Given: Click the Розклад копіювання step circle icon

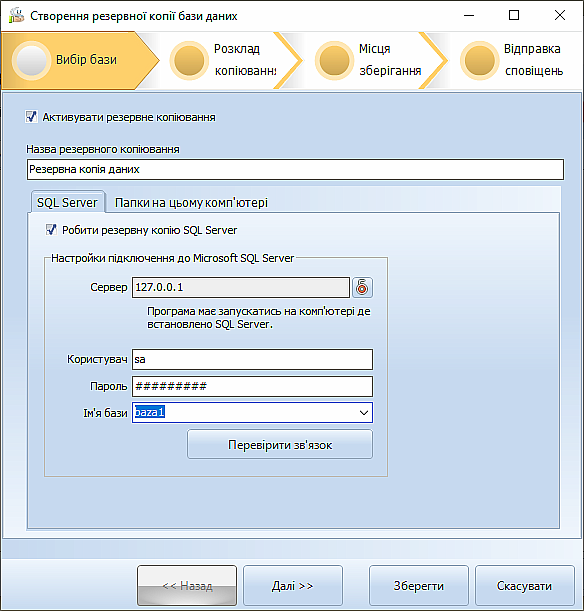Looking at the screenshot, I should point(189,60).
